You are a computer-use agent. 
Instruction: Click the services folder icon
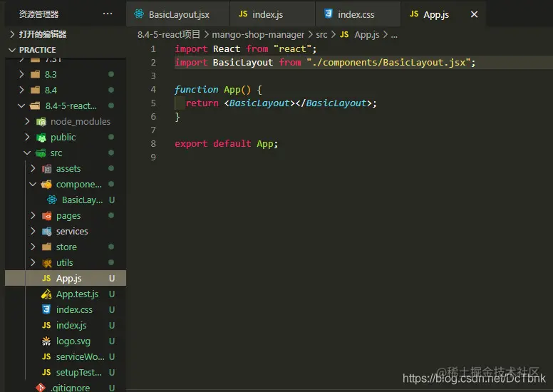47,232
